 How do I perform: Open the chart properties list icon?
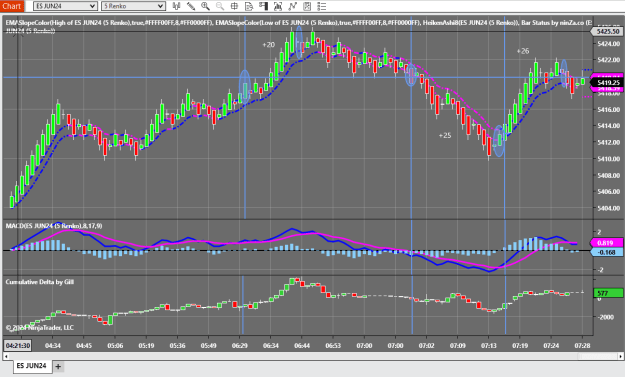(321, 6)
